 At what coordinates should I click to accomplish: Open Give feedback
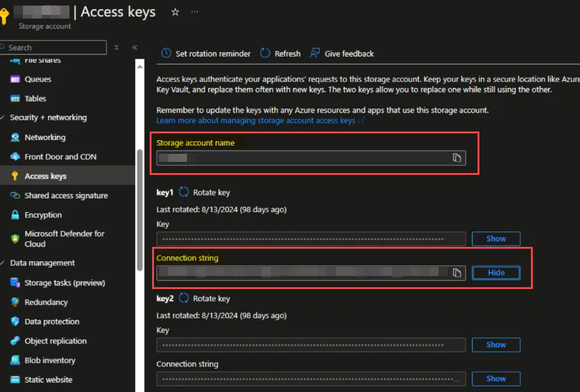coord(342,53)
